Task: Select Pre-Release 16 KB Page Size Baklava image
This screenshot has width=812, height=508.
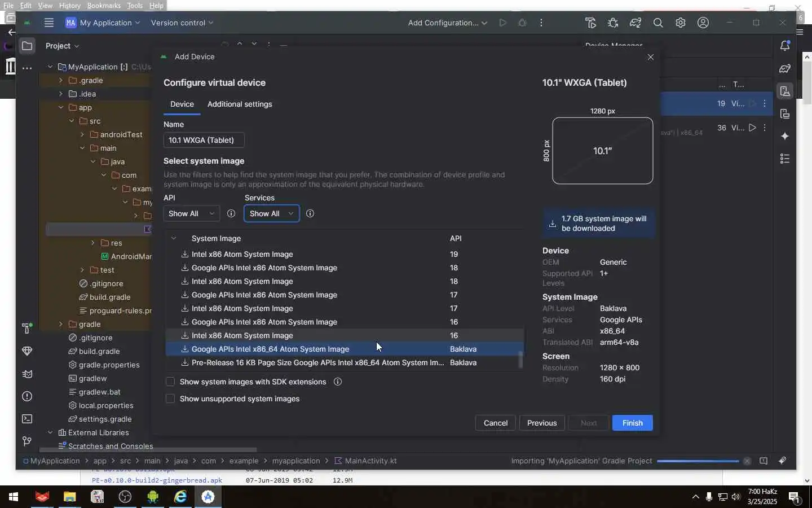Action: [344, 362]
